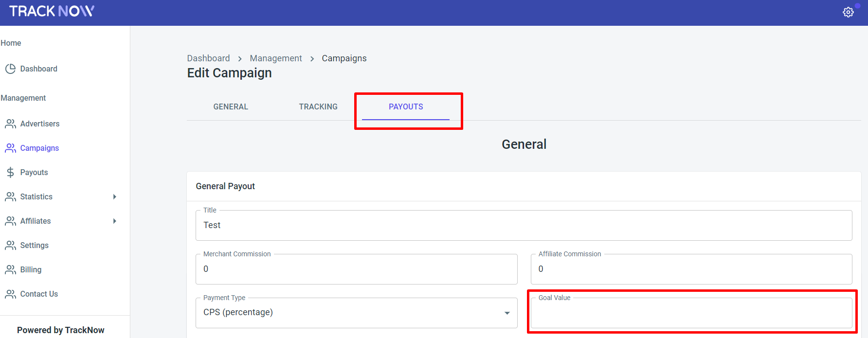Go to Management breadcrumb link
This screenshot has height=338, width=868.
[x=276, y=58]
